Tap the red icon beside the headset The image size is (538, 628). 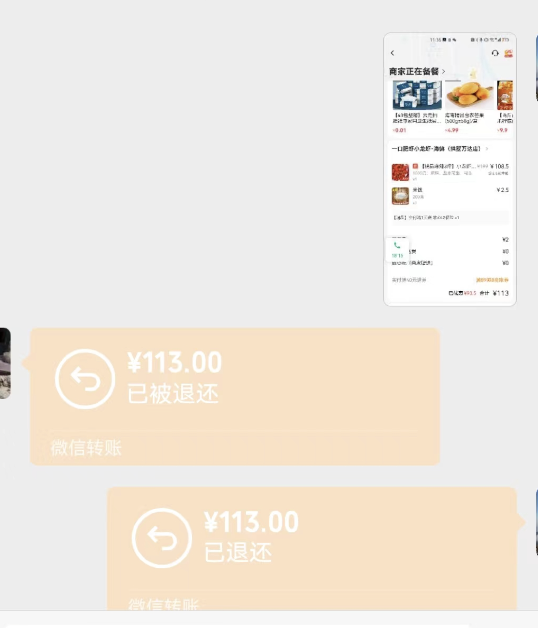(508, 53)
